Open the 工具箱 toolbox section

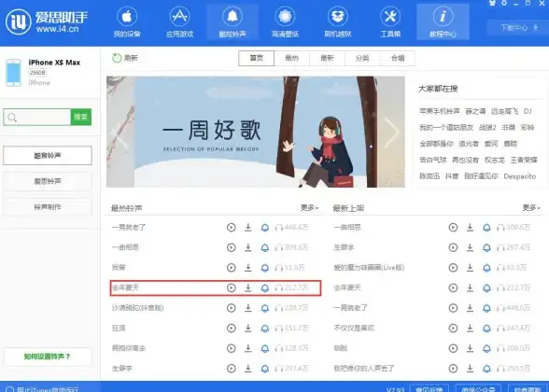click(x=390, y=22)
